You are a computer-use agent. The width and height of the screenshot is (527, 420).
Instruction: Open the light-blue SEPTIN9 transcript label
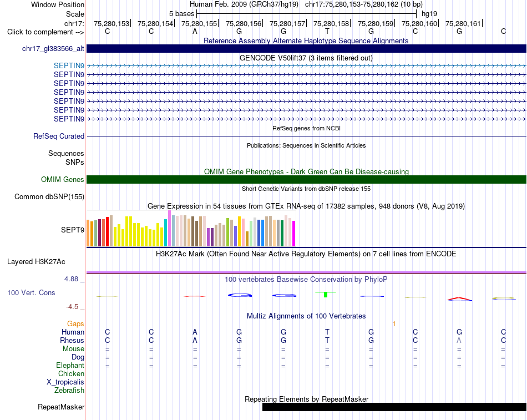tap(69, 66)
